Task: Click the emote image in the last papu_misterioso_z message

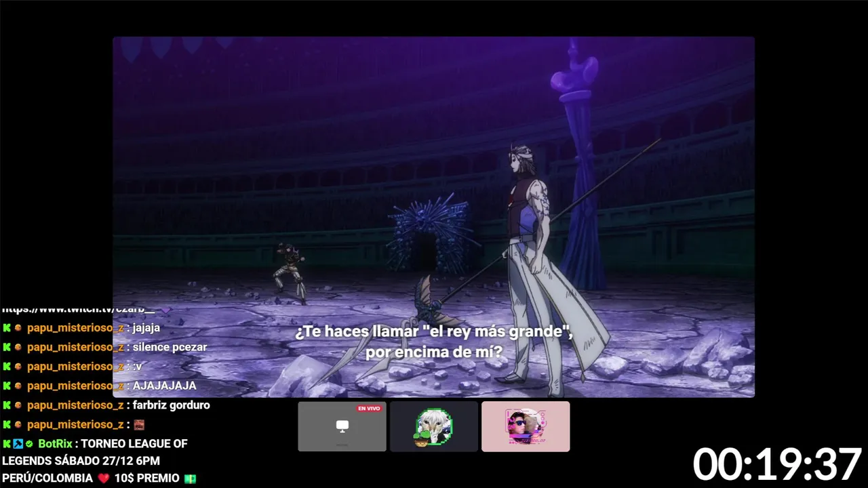Action: [139, 425]
